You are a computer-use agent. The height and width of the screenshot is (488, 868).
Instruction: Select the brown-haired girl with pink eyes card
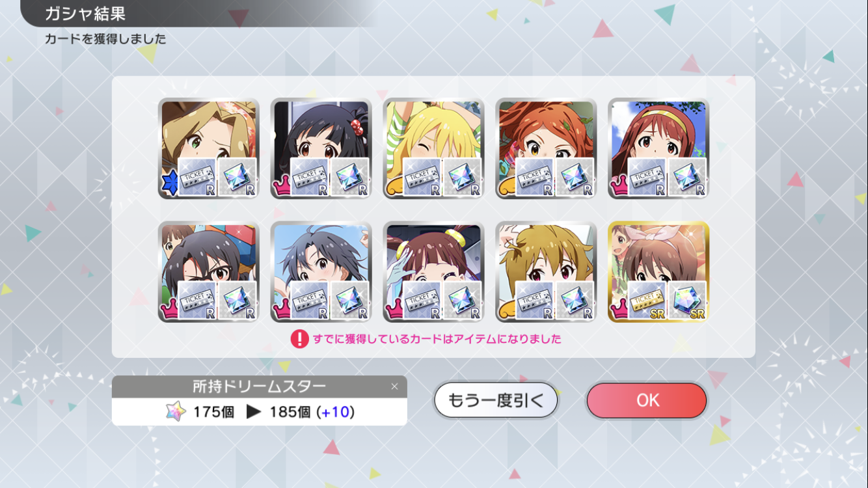point(546,271)
